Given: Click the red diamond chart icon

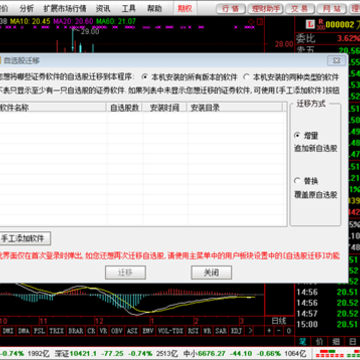Looking at the screenshot, I should tap(251, 22).
